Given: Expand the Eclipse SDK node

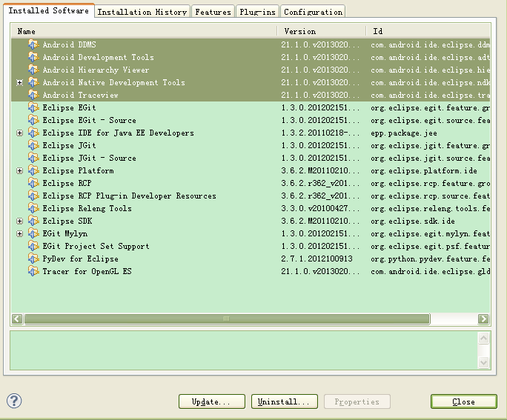Looking at the screenshot, I should tap(20, 221).
